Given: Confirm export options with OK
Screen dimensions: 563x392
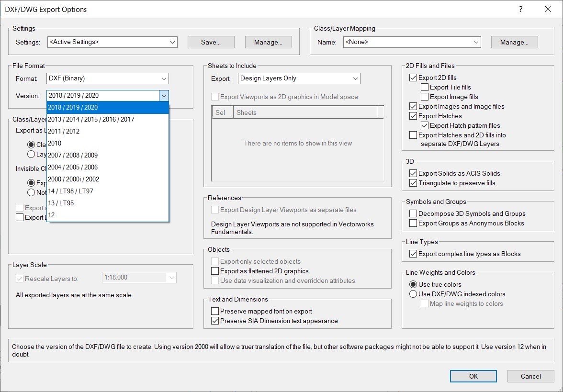Looking at the screenshot, I should (x=473, y=376).
